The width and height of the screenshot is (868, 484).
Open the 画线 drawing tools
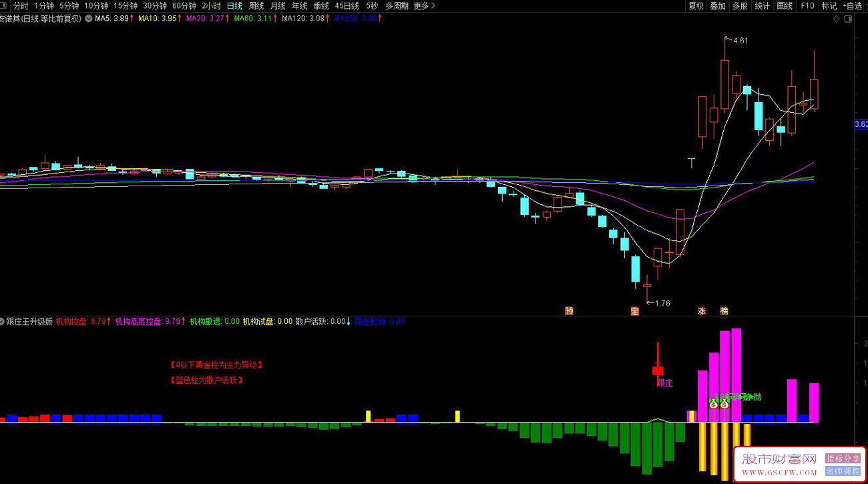click(x=785, y=5)
